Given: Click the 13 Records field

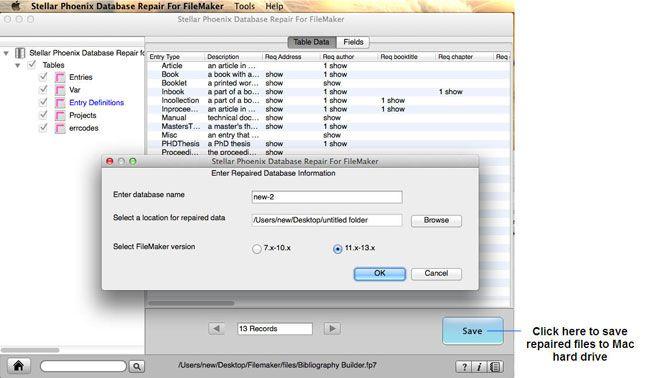Looking at the screenshot, I should click(275, 329).
